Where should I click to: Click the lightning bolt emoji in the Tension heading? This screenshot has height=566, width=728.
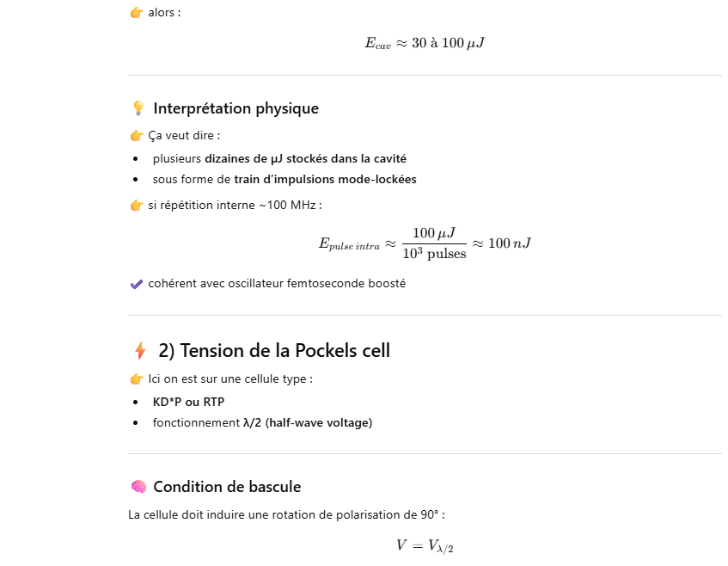139,351
